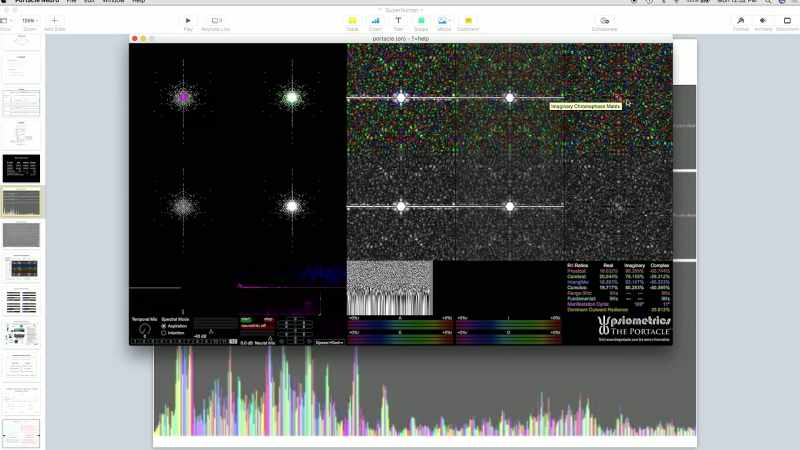Image resolution: width=800 pixels, height=450 pixels.
Task: Adjust the Temporal Mix knob
Action: (145, 330)
